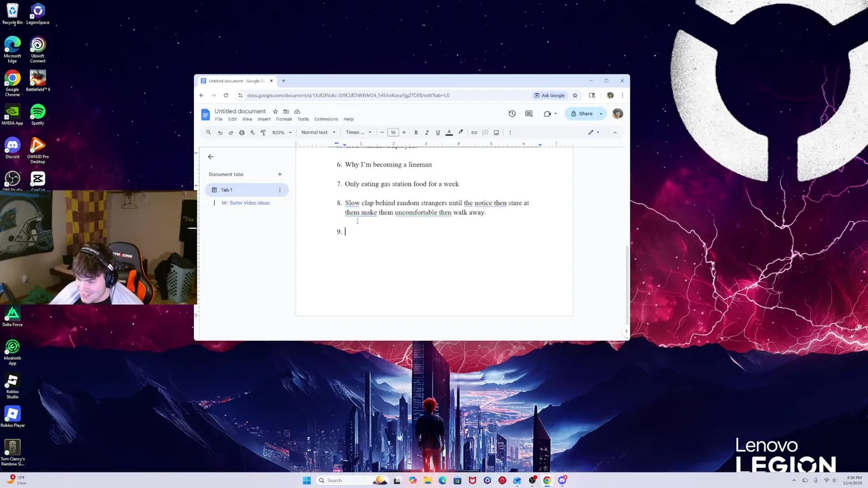Open the Extensions menu
868x488 pixels.
coord(325,119)
